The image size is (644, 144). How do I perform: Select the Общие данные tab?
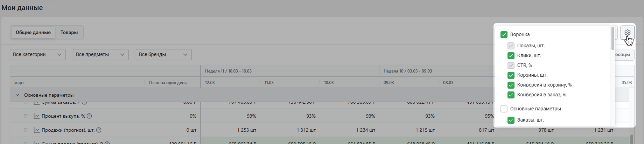tap(33, 32)
